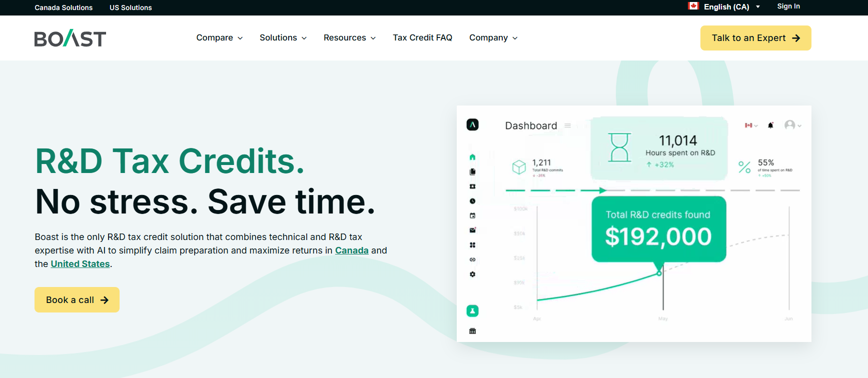Open the calendar icon in dashboard sidebar
Viewport: 868px width, 378px height.
click(472, 215)
